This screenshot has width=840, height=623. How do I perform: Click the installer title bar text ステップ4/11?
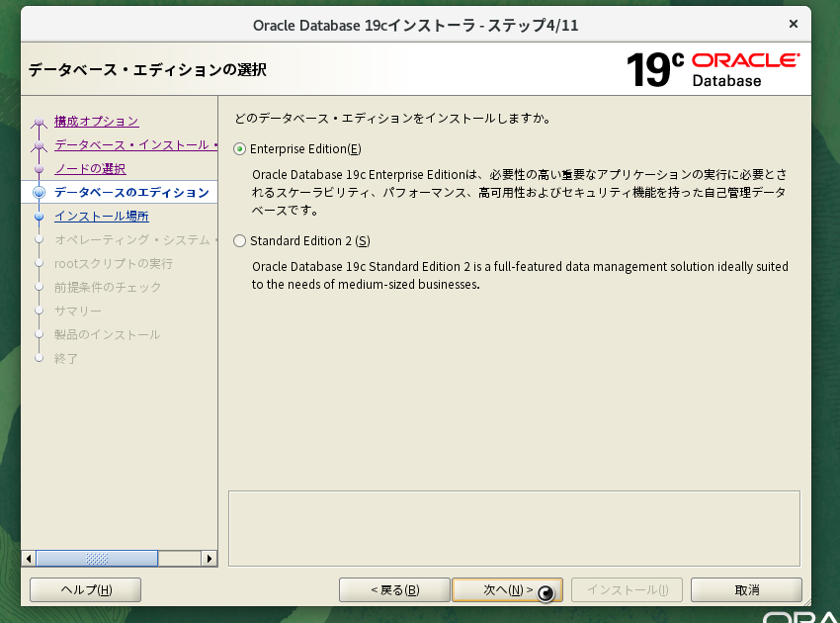[533, 25]
